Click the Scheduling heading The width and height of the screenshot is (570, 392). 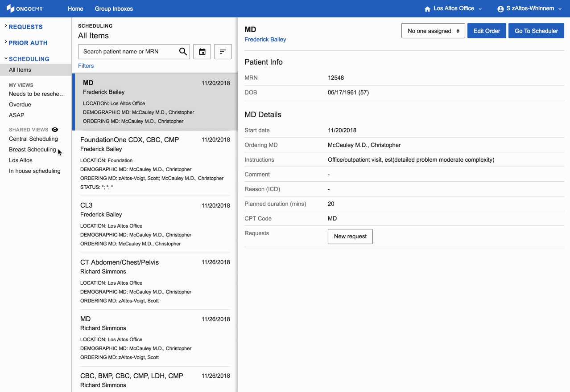[29, 59]
